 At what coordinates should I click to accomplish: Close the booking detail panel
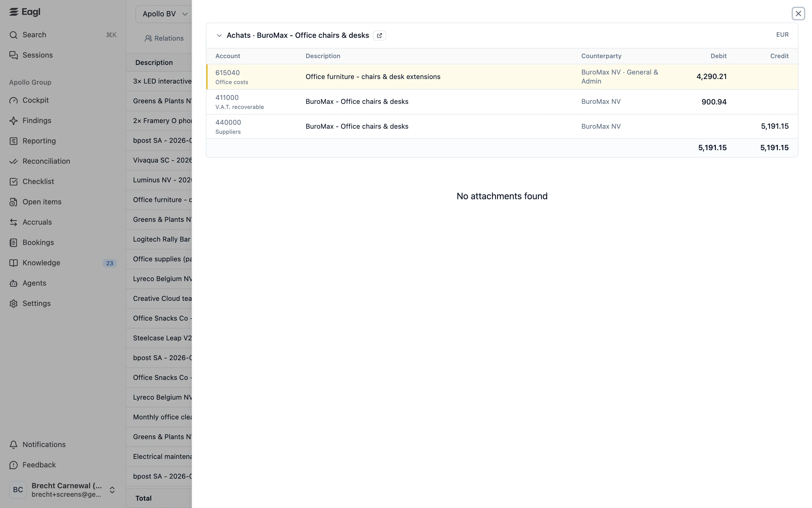[798, 14]
